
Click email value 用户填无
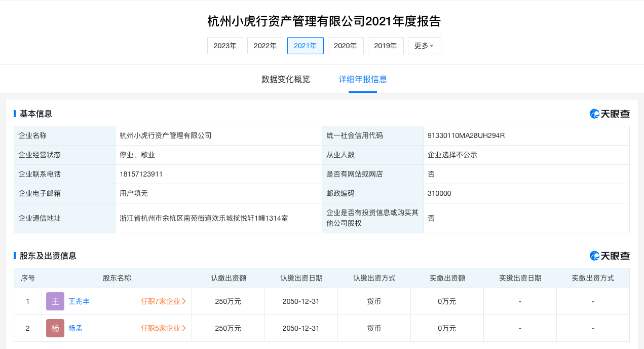134,193
